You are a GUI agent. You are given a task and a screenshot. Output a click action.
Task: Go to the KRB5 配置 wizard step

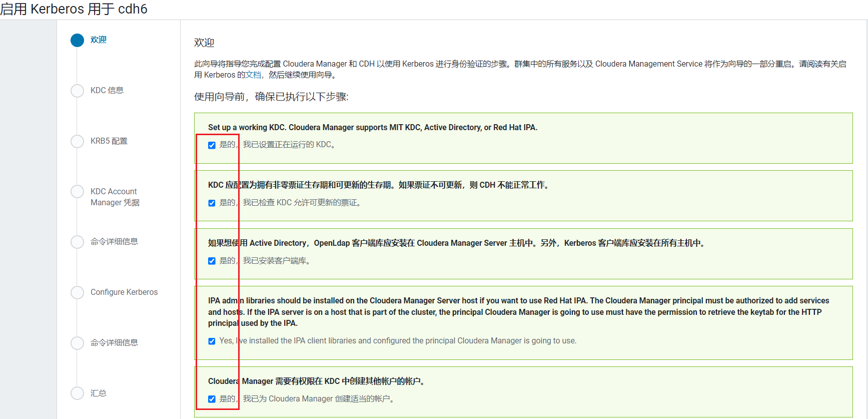(109, 141)
